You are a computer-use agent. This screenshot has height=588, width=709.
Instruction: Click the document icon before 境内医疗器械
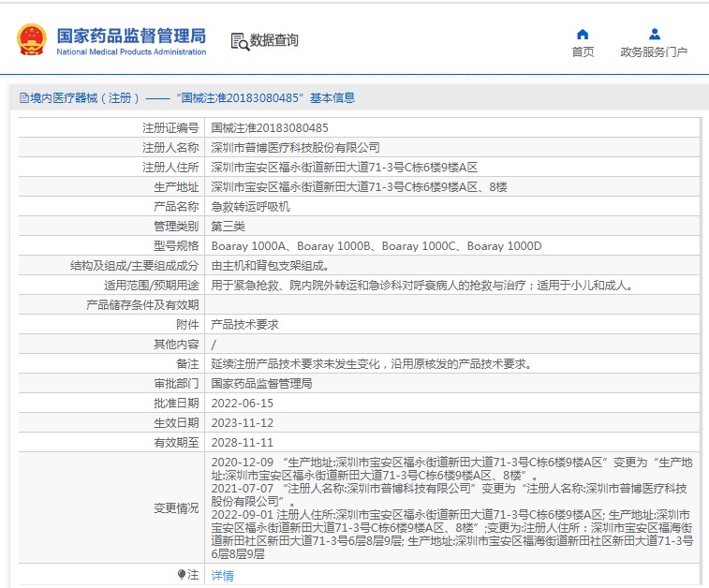click(24, 98)
